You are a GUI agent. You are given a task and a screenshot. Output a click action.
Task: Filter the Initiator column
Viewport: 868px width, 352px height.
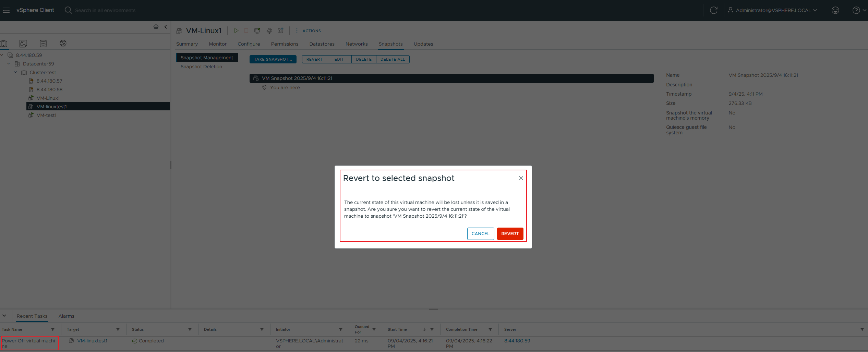(341, 330)
